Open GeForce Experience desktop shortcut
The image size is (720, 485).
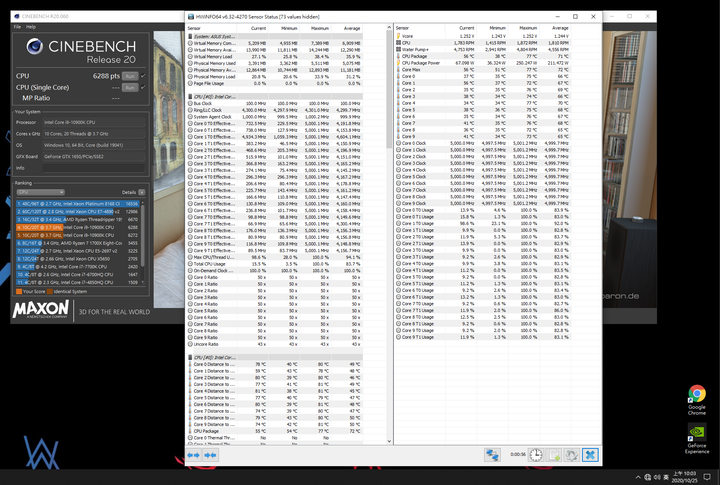point(697,439)
